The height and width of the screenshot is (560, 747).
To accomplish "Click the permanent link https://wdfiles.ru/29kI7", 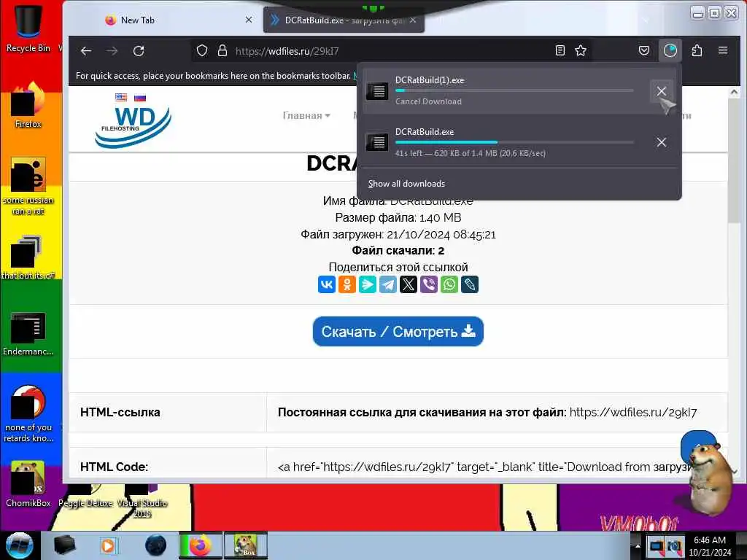I will click(x=633, y=413).
